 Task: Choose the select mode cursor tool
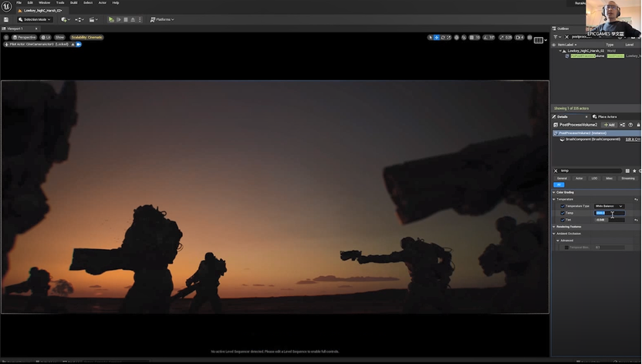click(x=430, y=37)
